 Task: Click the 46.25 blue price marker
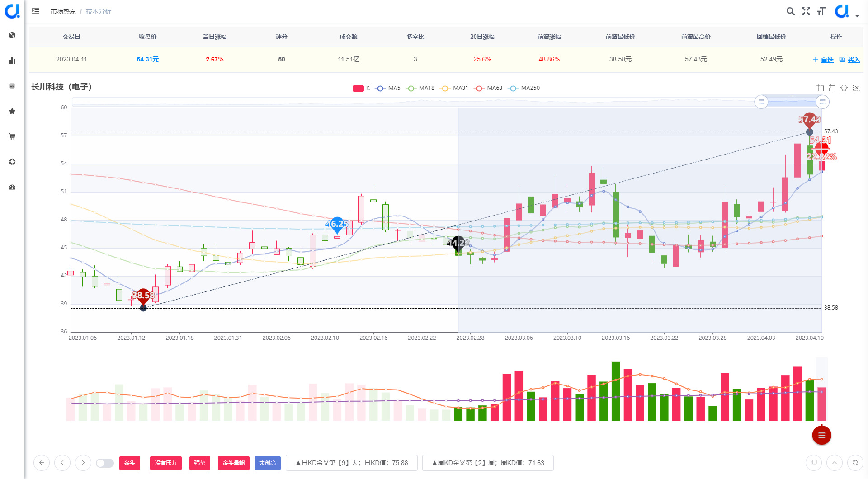337,225
